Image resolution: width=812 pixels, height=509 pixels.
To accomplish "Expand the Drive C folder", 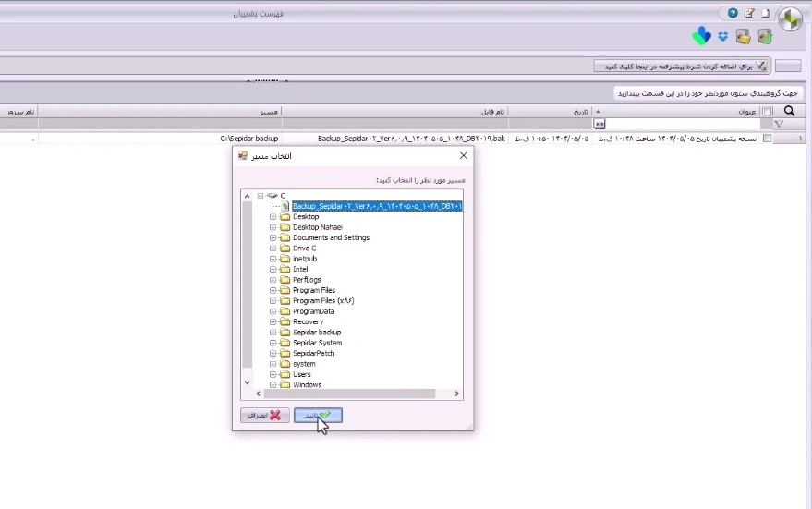I will [273, 248].
